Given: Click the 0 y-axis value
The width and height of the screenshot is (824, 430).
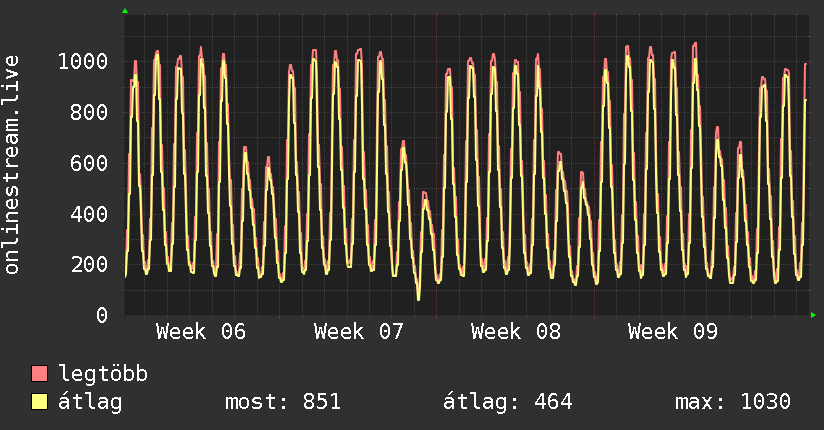Looking at the screenshot, I should pyautogui.click(x=102, y=316).
